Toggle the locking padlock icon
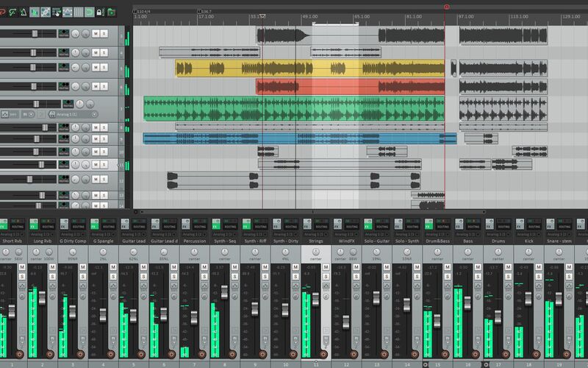The height and width of the screenshot is (368, 588). (x=100, y=13)
